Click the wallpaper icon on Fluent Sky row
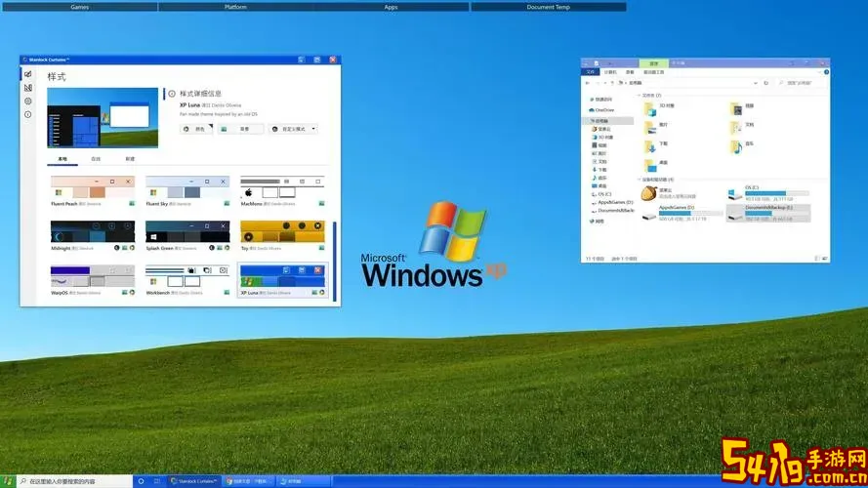Image resolution: width=868 pixels, height=488 pixels. 227,204
